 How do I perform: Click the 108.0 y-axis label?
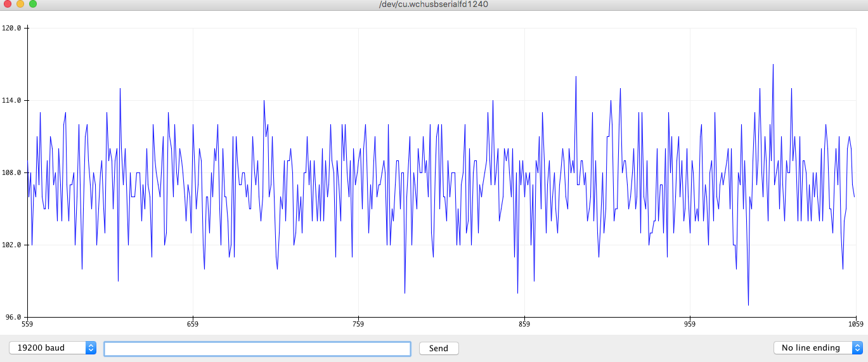tap(12, 172)
